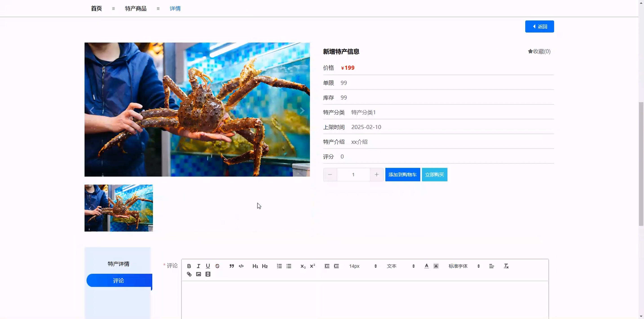Insert a blockquote in comment
The height and width of the screenshot is (319, 644).
[x=232, y=266]
